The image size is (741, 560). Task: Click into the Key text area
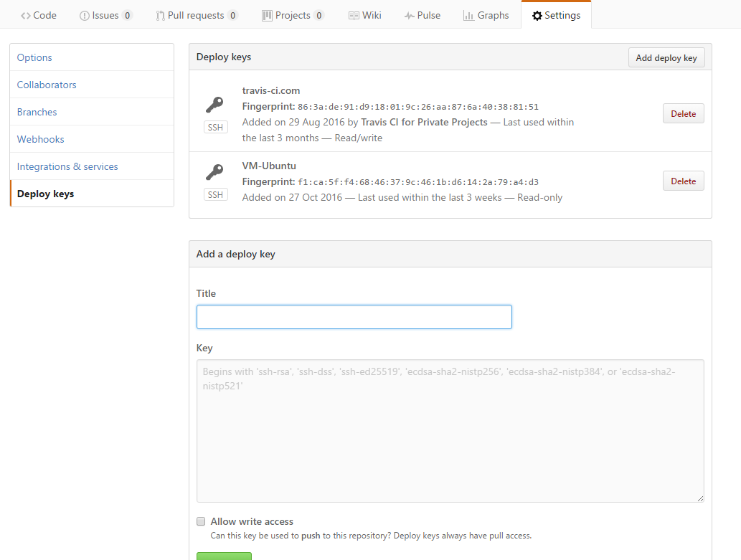click(x=450, y=430)
